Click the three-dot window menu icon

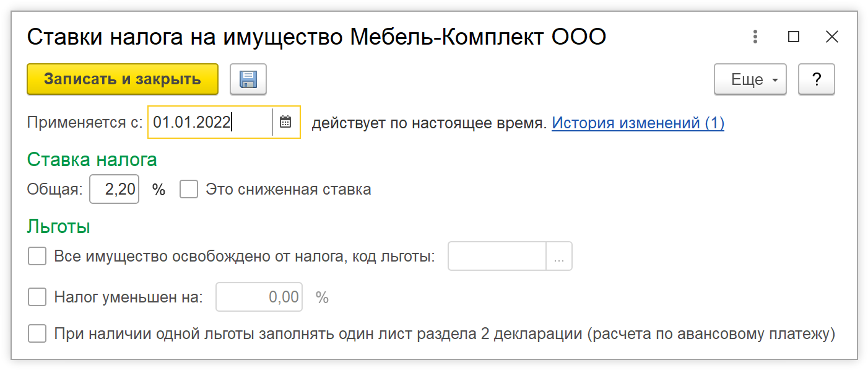click(755, 37)
